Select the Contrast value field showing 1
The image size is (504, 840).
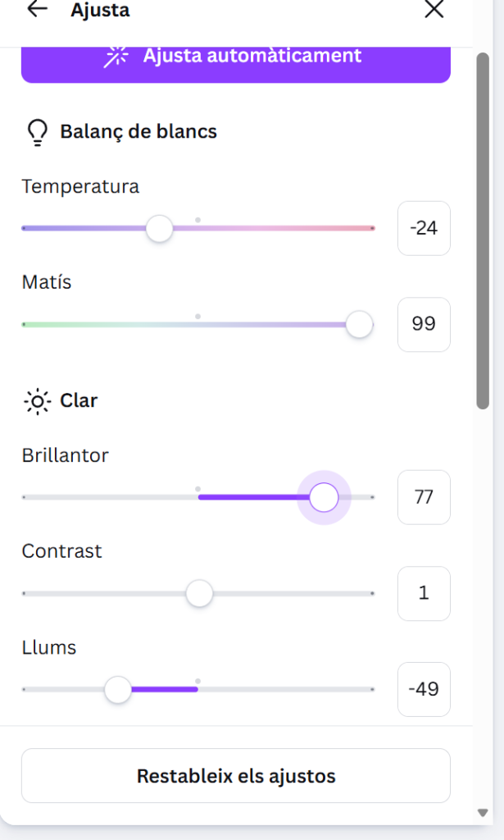pyautogui.click(x=424, y=593)
